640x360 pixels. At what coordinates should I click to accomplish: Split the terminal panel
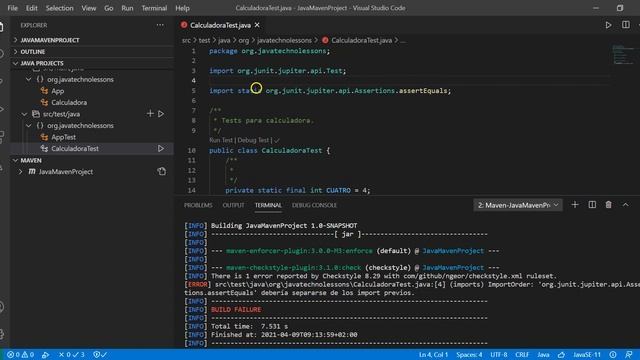pos(592,204)
